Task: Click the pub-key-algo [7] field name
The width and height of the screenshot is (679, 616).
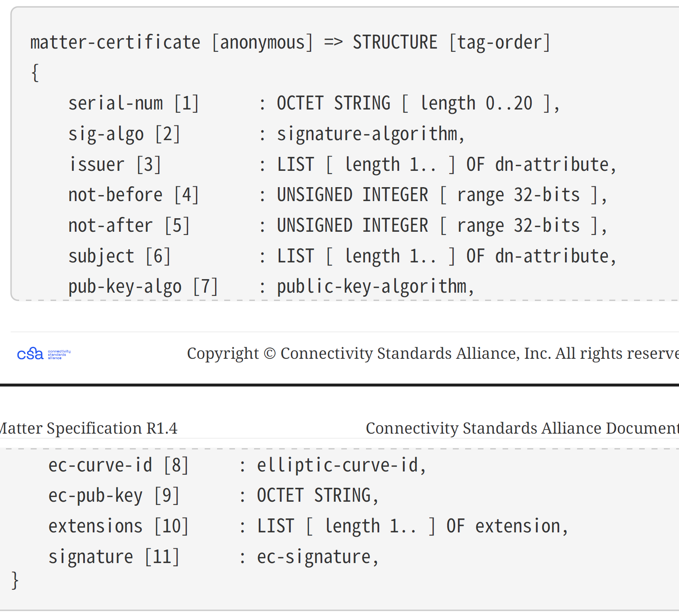Action: (x=143, y=287)
